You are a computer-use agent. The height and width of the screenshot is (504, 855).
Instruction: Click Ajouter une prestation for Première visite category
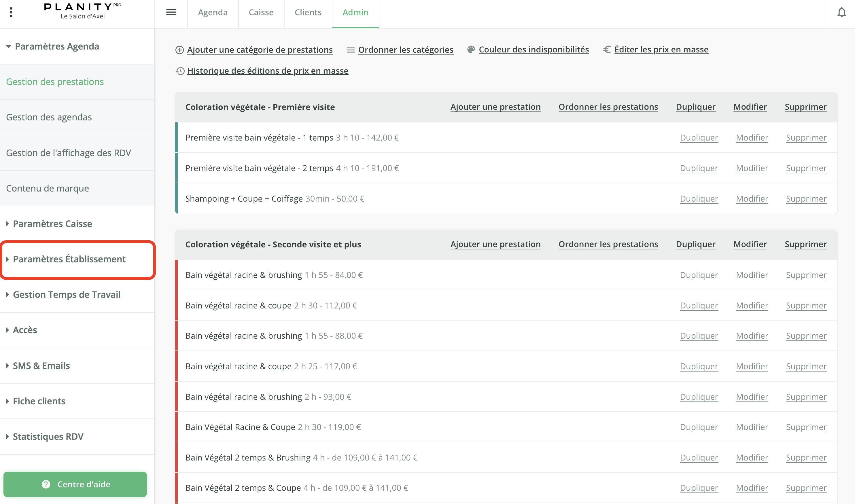pos(495,107)
